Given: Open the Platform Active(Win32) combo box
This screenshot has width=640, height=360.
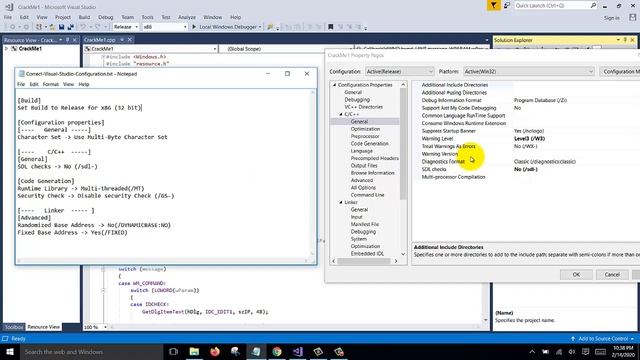Looking at the screenshot, I should [x=529, y=71].
